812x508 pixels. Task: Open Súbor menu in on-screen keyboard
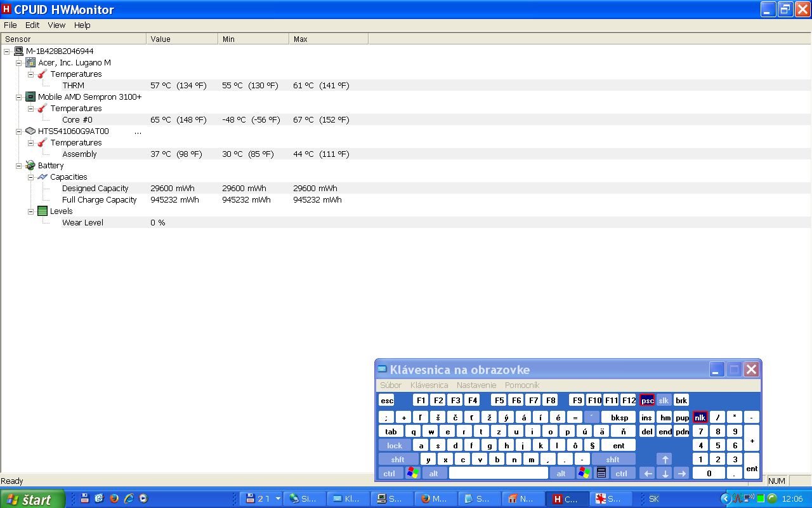click(391, 385)
